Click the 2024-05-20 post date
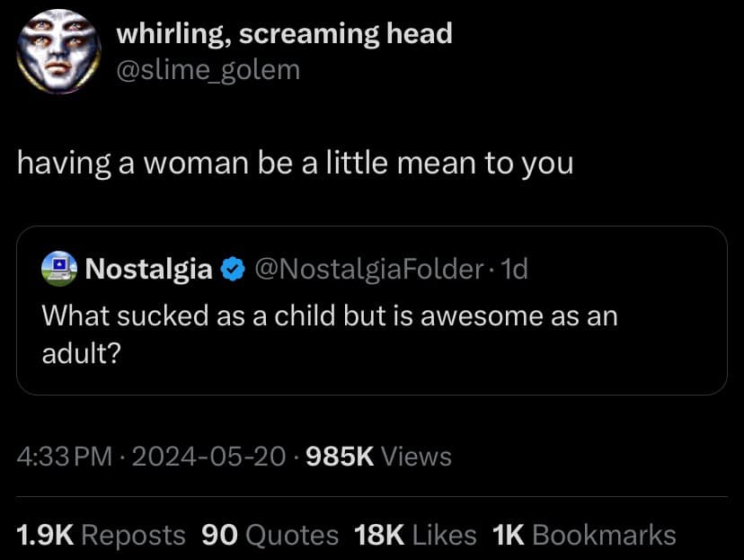Viewport: 744px width, 560px height. click(208, 457)
